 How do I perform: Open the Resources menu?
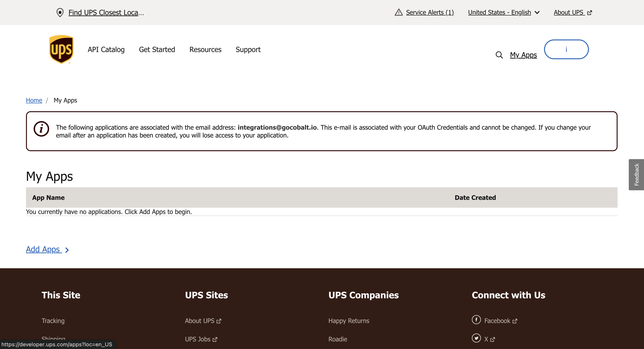click(x=205, y=49)
